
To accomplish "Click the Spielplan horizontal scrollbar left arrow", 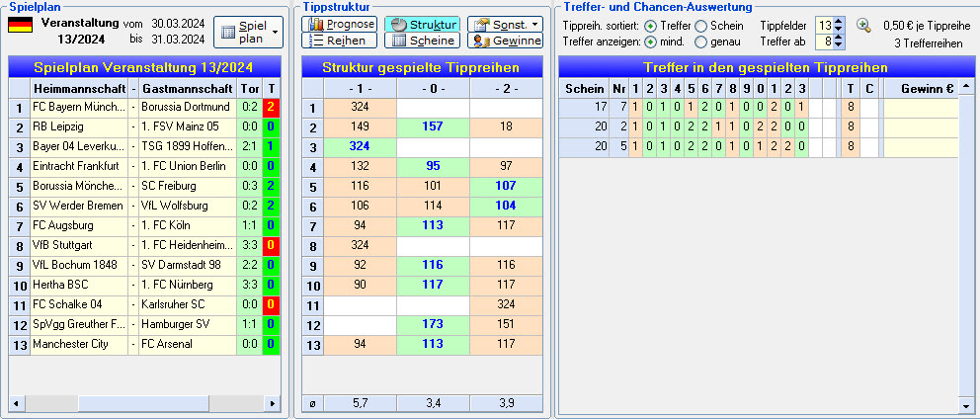I will (16, 403).
